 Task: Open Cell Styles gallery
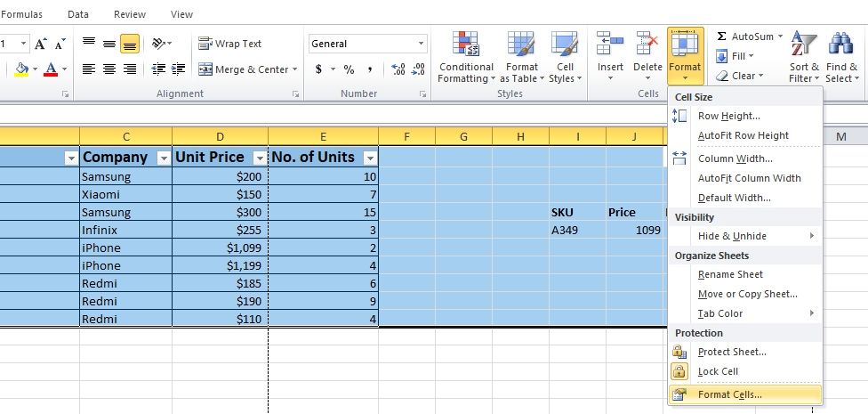coord(565,57)
